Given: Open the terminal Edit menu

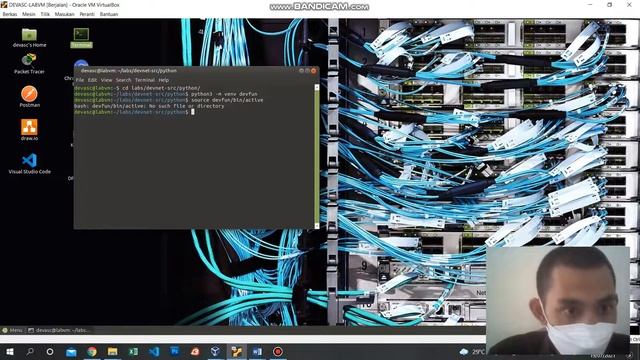Looking at the screenshot, I should pos(92,80).
